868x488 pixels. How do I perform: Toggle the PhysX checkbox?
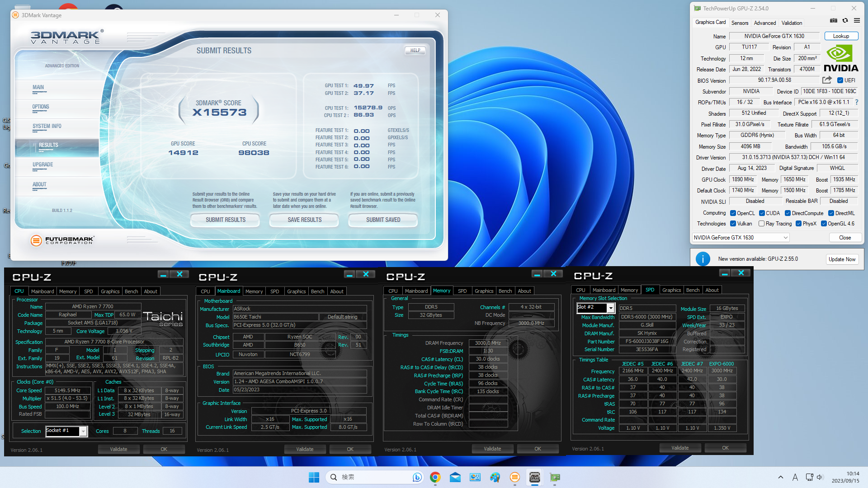[x=798, y=224]
